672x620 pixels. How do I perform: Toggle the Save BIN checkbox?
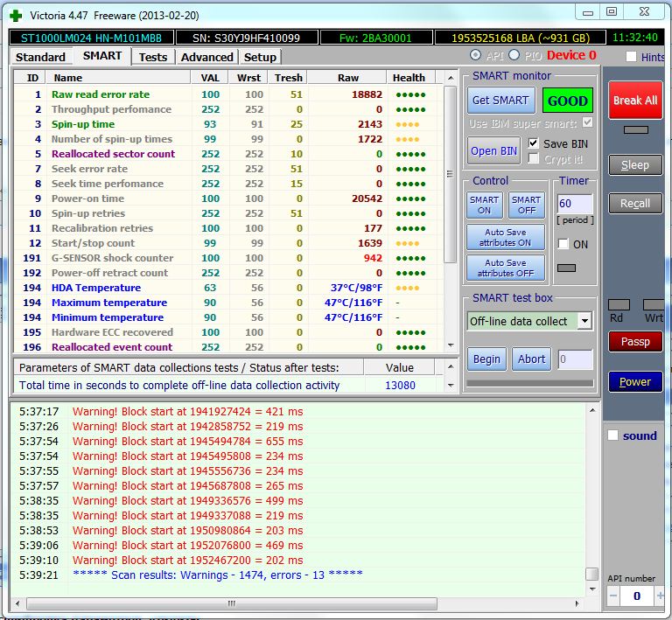pyautogui.click(x=534, y=143)
